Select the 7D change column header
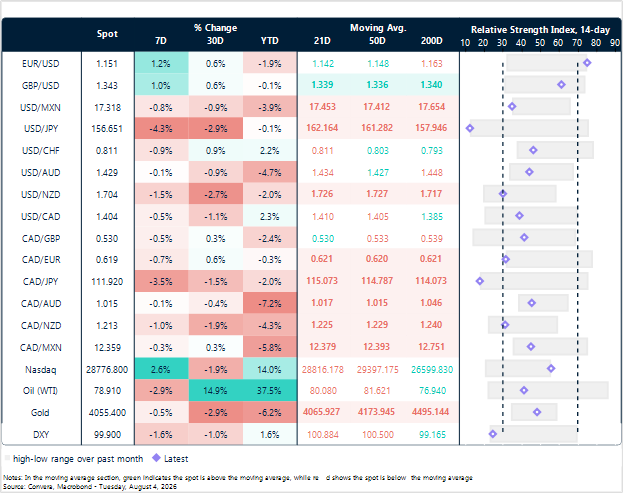Viewport: 625px width, 495px height. tap(161, 41)
